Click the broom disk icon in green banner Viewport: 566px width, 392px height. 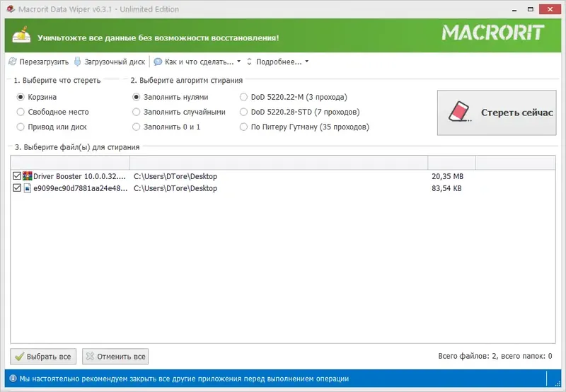click(x=21, y=35)
